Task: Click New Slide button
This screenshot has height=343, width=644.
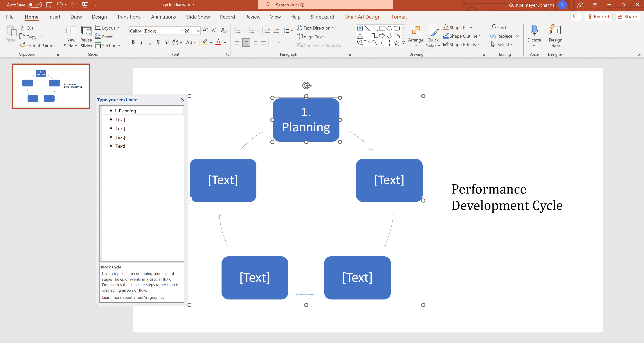Action: click(71, 37)
